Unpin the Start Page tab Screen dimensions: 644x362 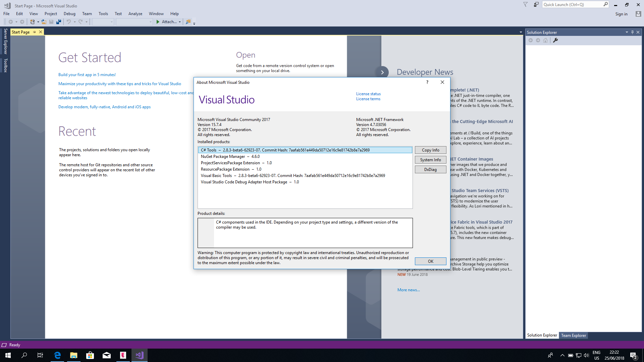(x=35, y=32)
